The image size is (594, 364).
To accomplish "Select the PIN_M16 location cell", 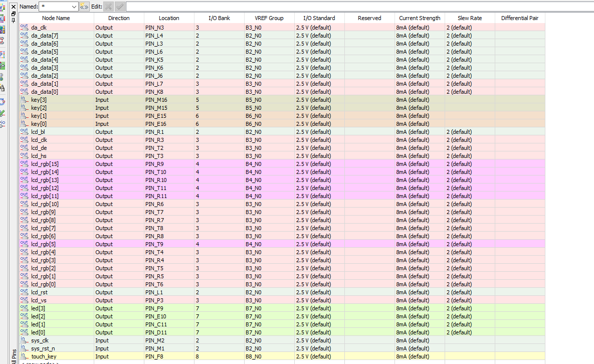I will (x=169, y=100).
